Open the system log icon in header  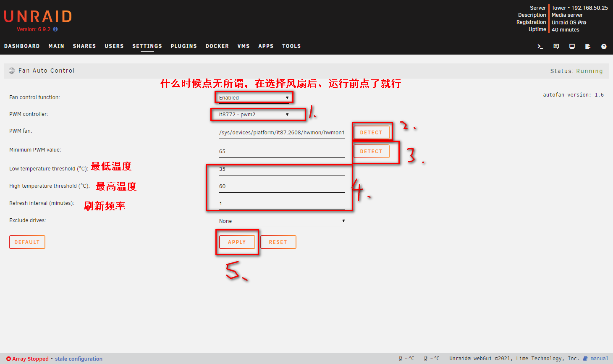click(588, 47)
